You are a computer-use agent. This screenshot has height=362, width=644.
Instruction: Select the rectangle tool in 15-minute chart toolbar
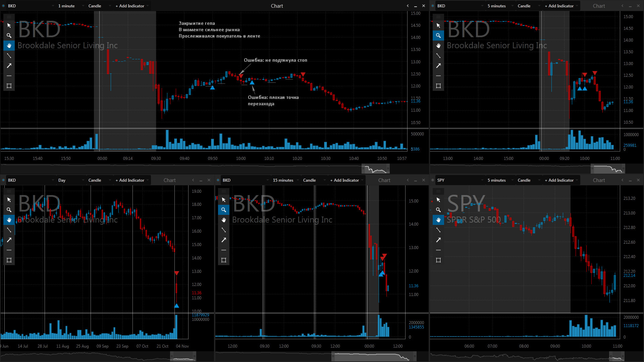pyautogui.click(x=224, y=260)
